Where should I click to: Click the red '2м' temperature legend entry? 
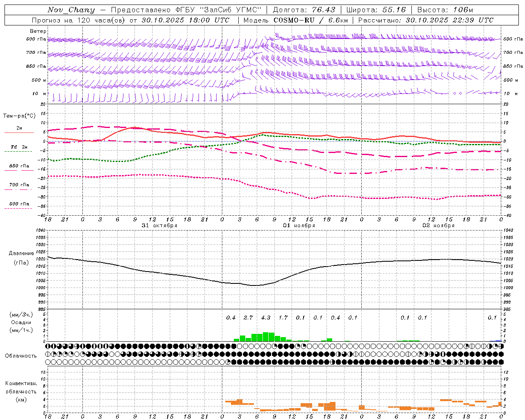19,128
